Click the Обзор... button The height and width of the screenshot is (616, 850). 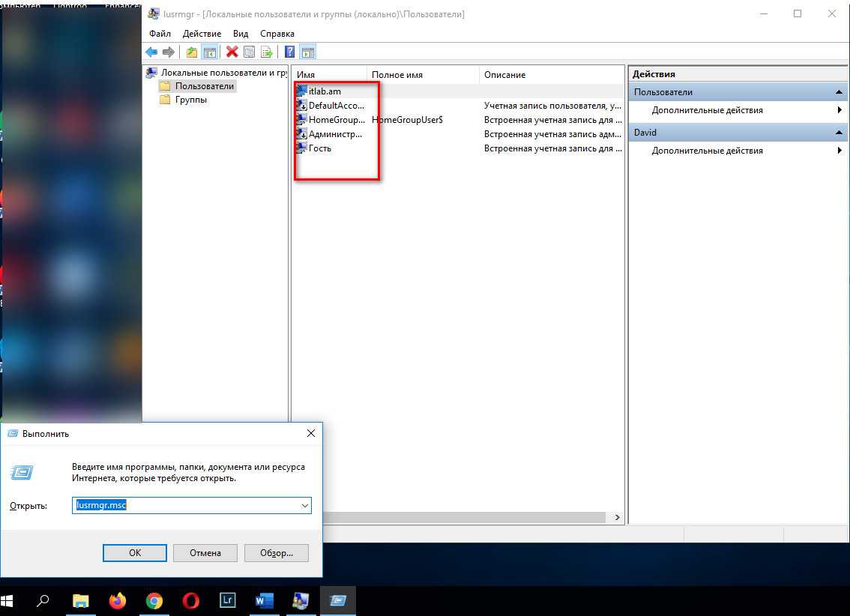coord(277,553)
